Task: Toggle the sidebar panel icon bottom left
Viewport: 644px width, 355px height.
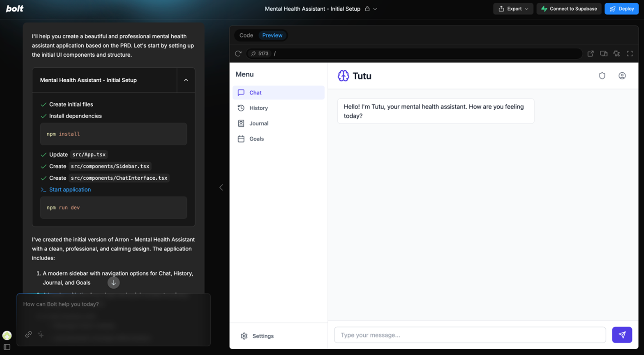Action: pos(7,347)
